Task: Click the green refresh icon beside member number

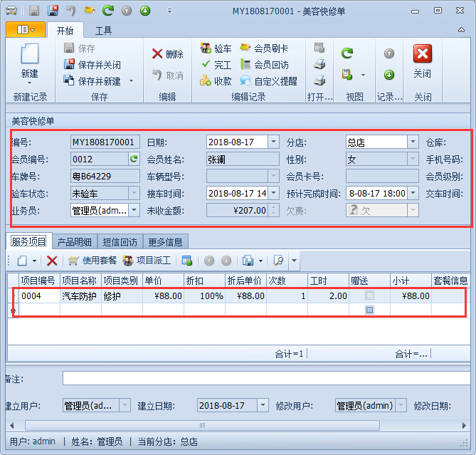Action: tap(133, 159)
